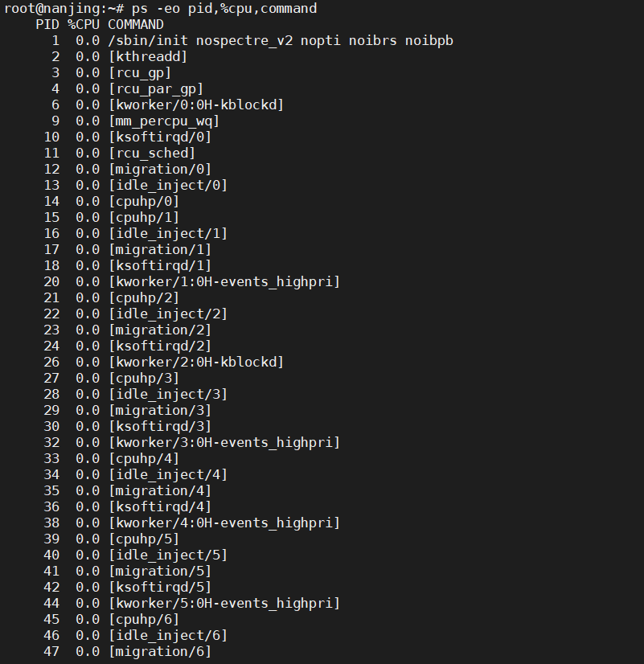Select the [ksoftirqd/0] process name
This screenshot has width=644, height=664.
click(160, 137)
